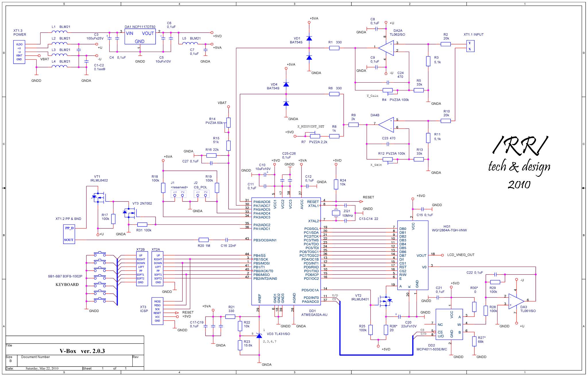Click the DD2 MCP4011 potentiometer chip
This screenshot has height=376, width=588.
[x=449, y=324]
